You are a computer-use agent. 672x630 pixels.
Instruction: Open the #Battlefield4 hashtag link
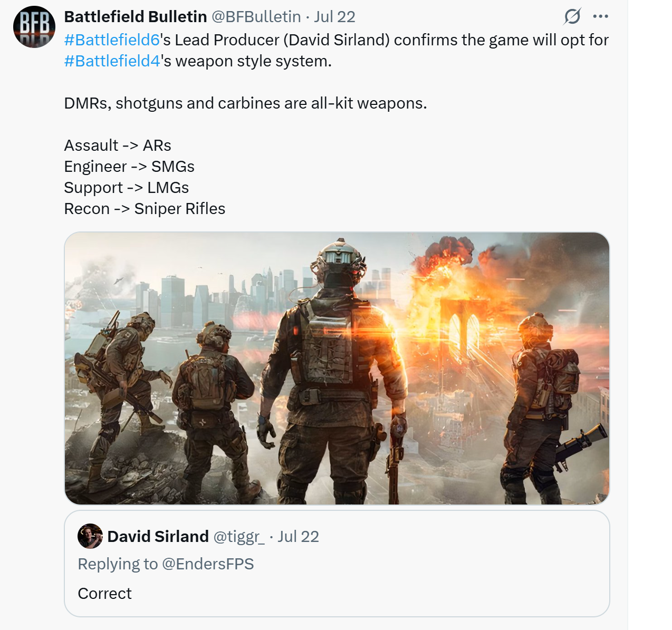click(112, 61)
